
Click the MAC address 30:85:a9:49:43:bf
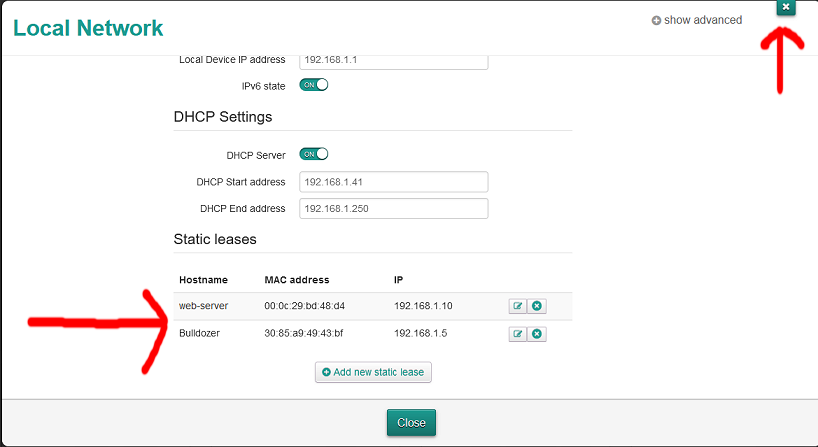(304, 334)
